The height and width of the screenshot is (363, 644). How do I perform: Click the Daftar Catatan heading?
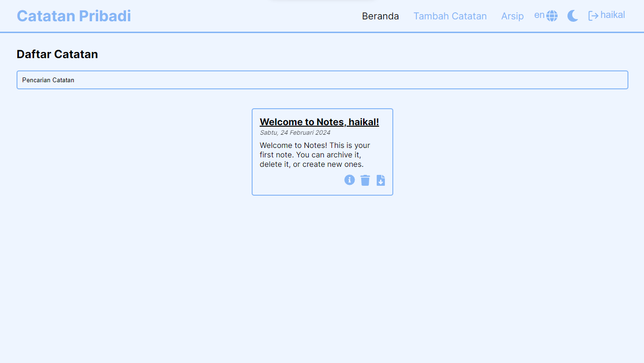57,54
